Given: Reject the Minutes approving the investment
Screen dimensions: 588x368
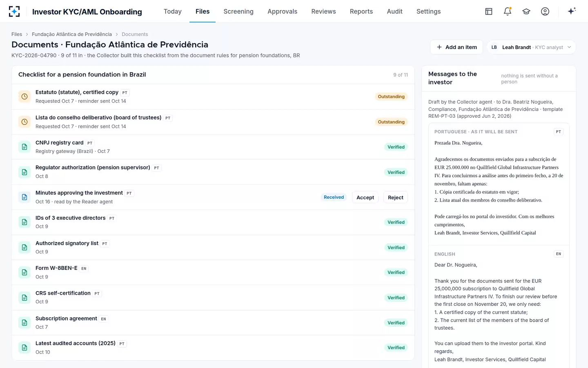Looking at the screenshot, I should point(396,197).
